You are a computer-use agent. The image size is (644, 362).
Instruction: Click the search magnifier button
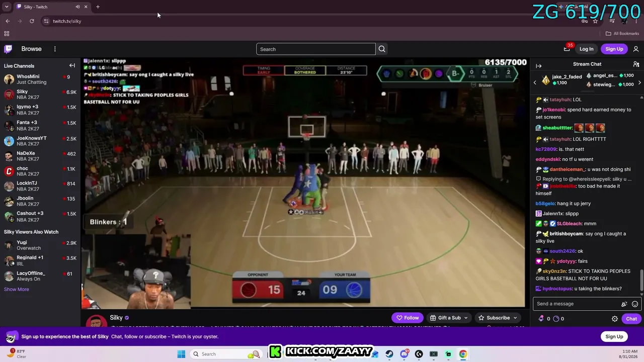(382, 49)
